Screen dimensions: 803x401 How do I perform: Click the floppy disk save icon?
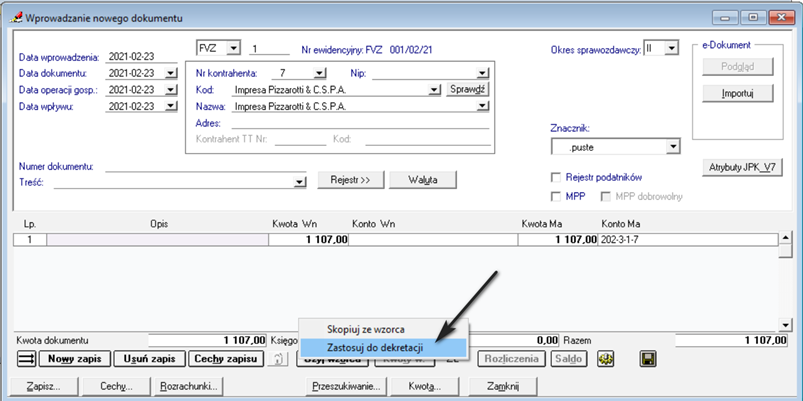(648, 359)
